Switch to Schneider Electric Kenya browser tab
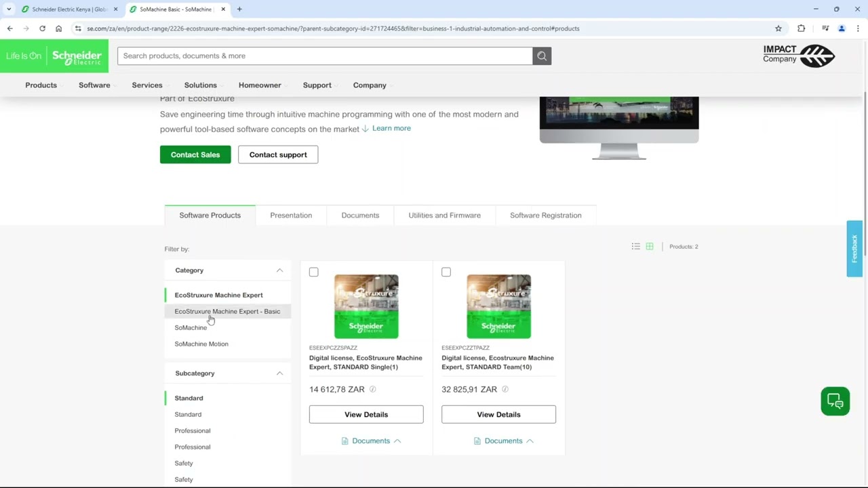868x488 pixels. point(69,9)
